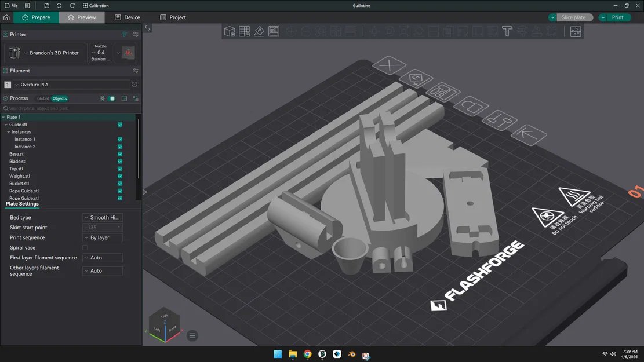Select the Text tool in viewport toolbar

click(507, 31)
